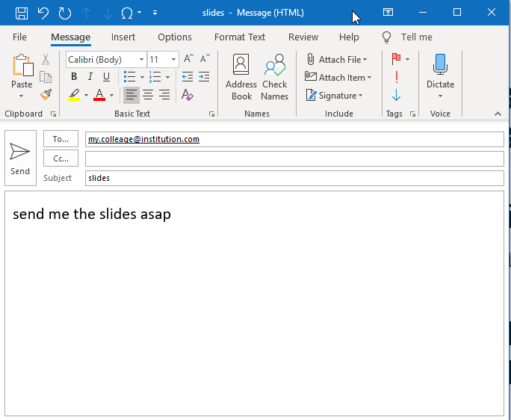Viewport: 511px width, 420px height.
Task: Click the Omega symbol icon
Action: [127, 13]
